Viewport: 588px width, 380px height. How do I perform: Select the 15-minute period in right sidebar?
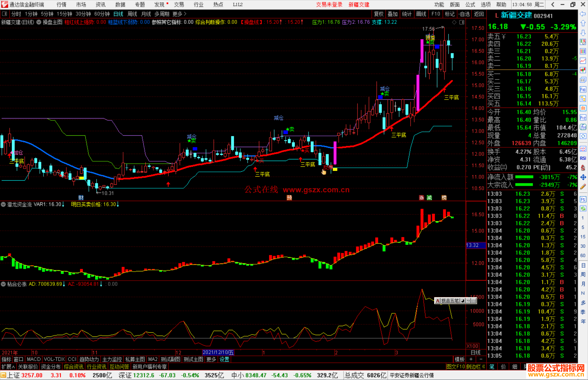(583, 236)
